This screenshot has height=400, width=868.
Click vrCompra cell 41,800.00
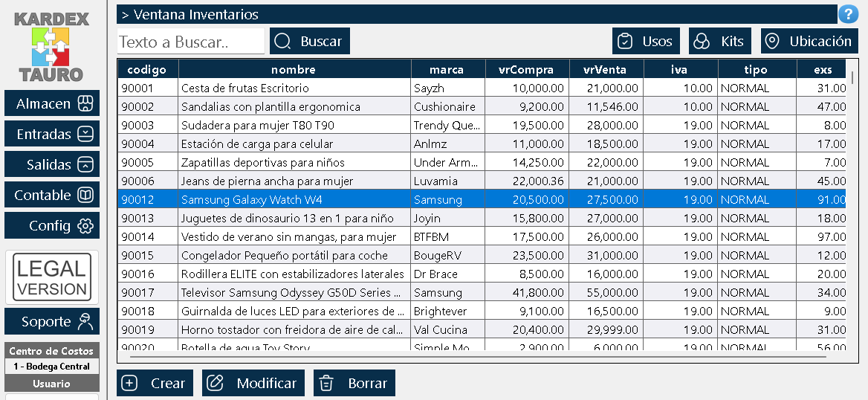point(527,292)
